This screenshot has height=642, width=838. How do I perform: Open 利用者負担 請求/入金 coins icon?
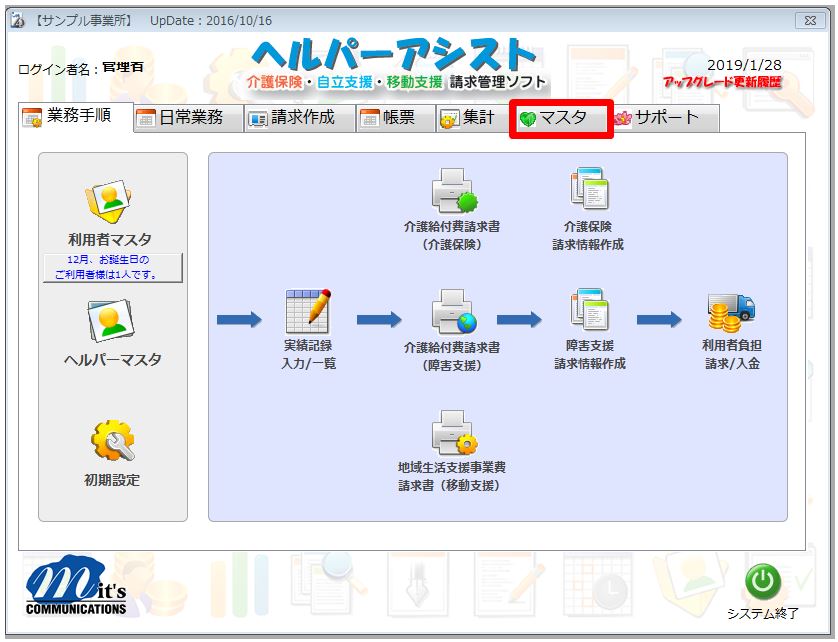pyautogui.click(x=730, y=313)
